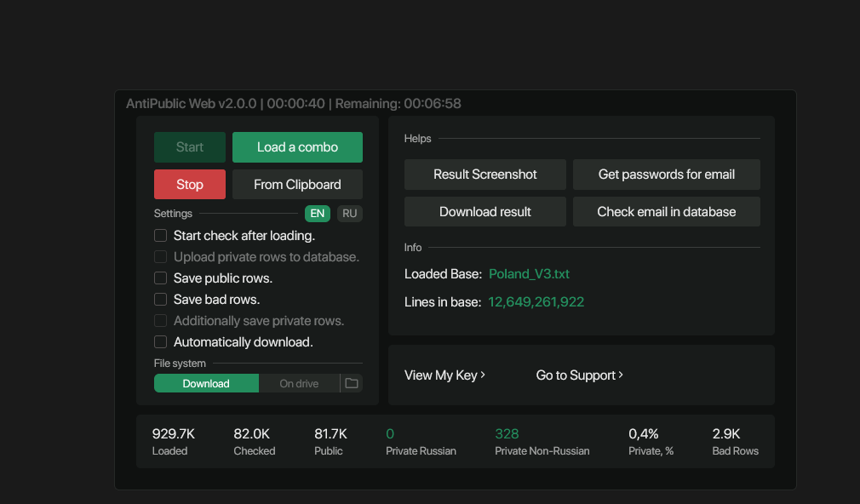Open View My Key link

(444, 375)
